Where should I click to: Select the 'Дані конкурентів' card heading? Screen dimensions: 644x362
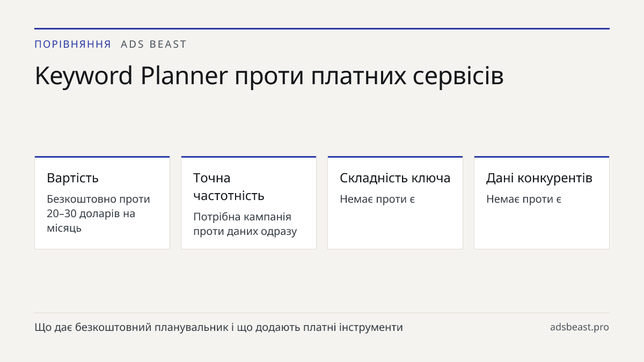(539, 178)
